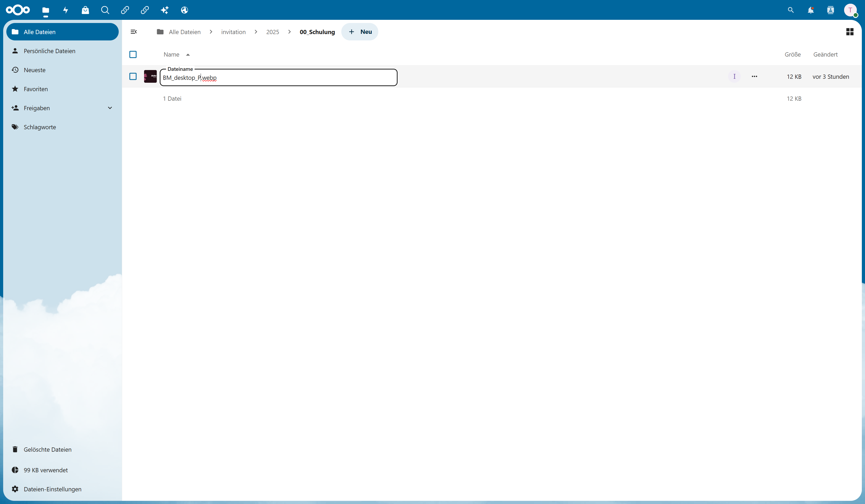Image resolution: width=865 pixels, height=504 pixels.
Task: Open sharing avatar for BM_desktop_P.webp
Action: [x=734, y=76]
